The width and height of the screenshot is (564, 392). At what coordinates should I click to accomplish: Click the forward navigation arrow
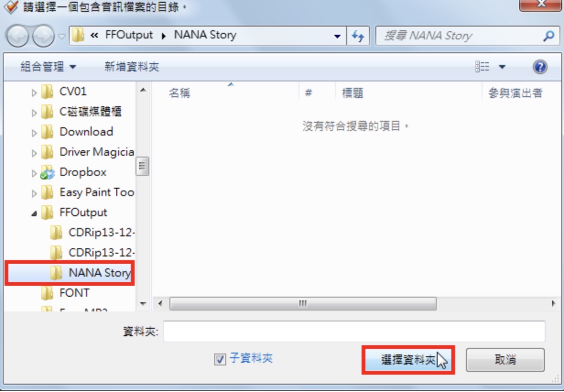point(43,36)
